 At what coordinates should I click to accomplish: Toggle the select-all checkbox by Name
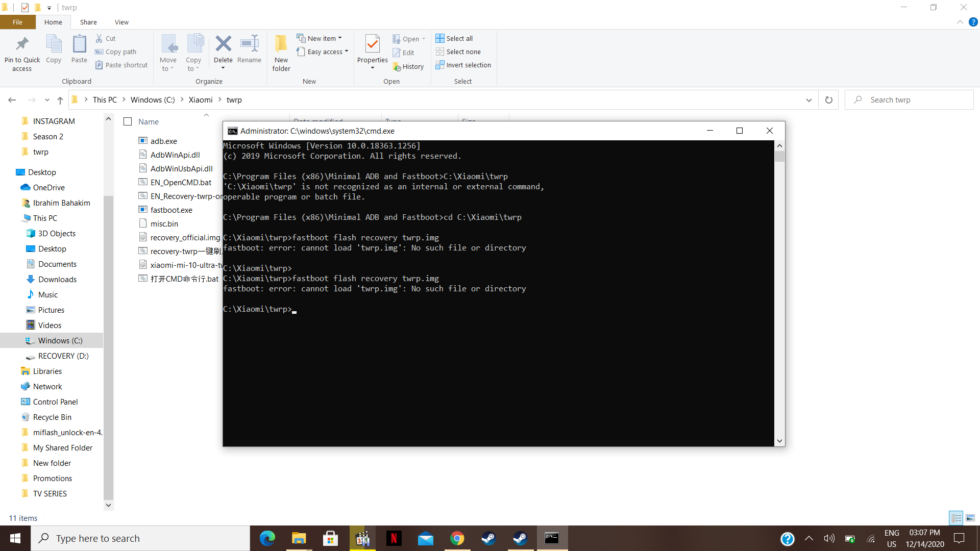click(x=128, y=121)
